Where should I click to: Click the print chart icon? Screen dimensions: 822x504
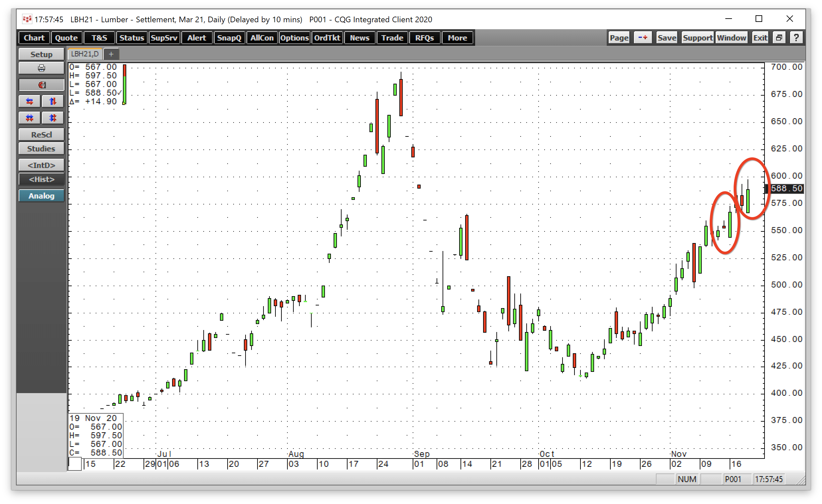42,68
